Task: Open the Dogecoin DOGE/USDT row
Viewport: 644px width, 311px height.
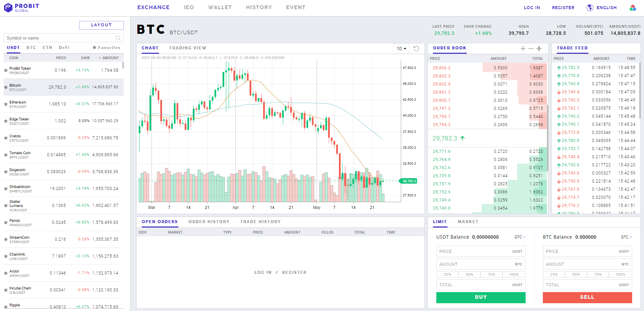Action: point(64,172)
